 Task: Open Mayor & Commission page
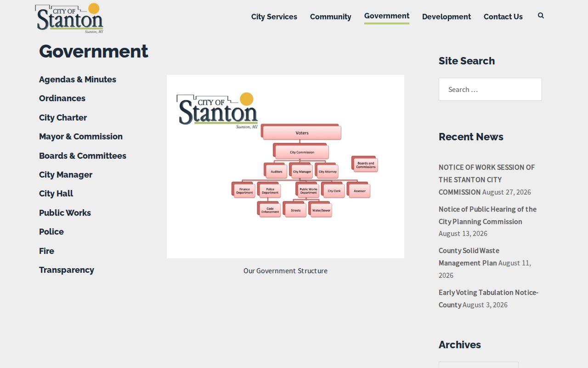[x=81, y=136]
